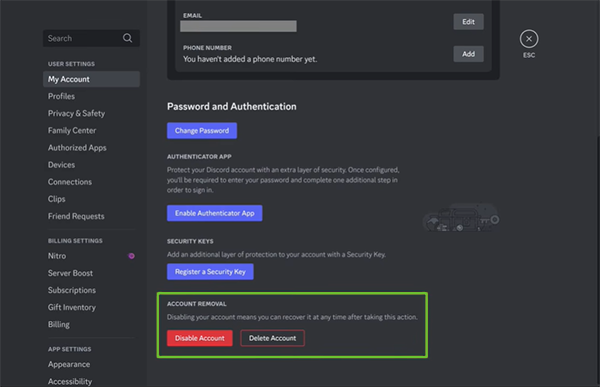Click the SECURITY KEYS label
Viewport: 600px width, 387px height.
[x=190, y=241]
